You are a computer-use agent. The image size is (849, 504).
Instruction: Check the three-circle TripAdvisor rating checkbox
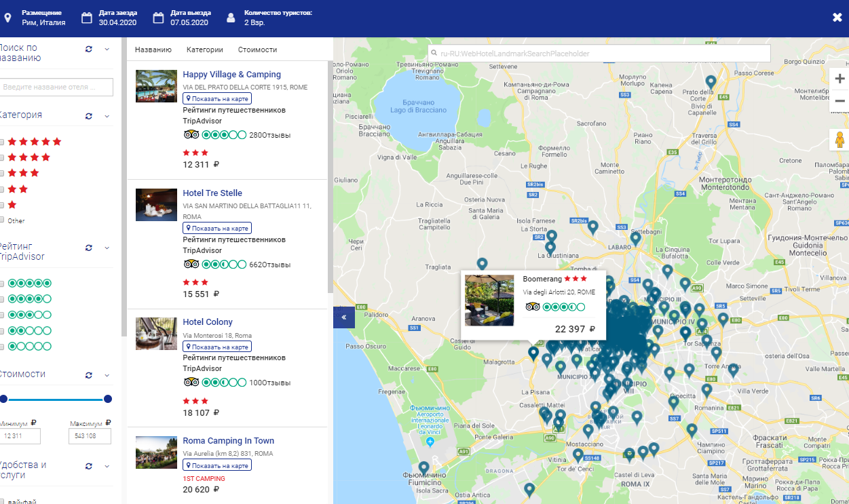coord(2,315)
